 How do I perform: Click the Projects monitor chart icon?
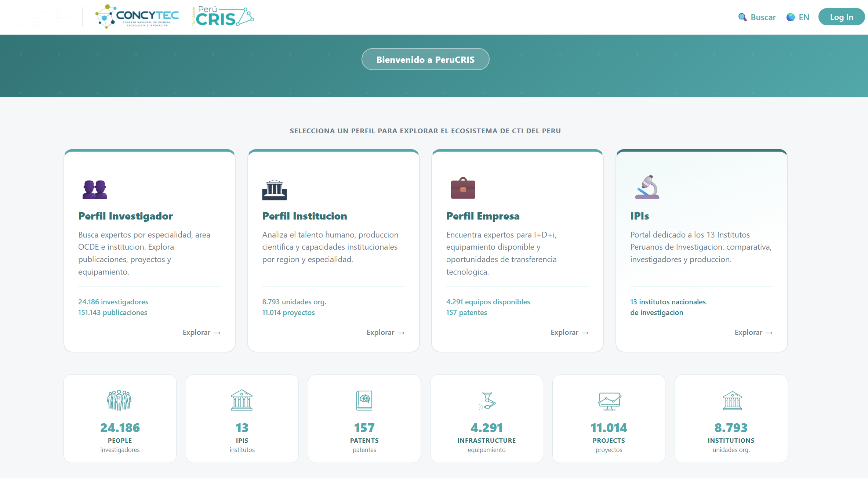pyautogui.click(x=609, y=401)
